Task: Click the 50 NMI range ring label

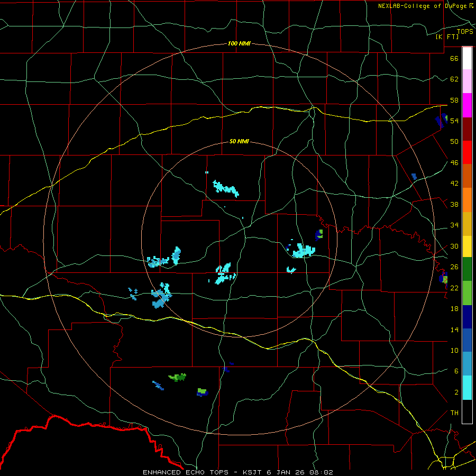Action: pyautogui.click(x=239, y=141)
